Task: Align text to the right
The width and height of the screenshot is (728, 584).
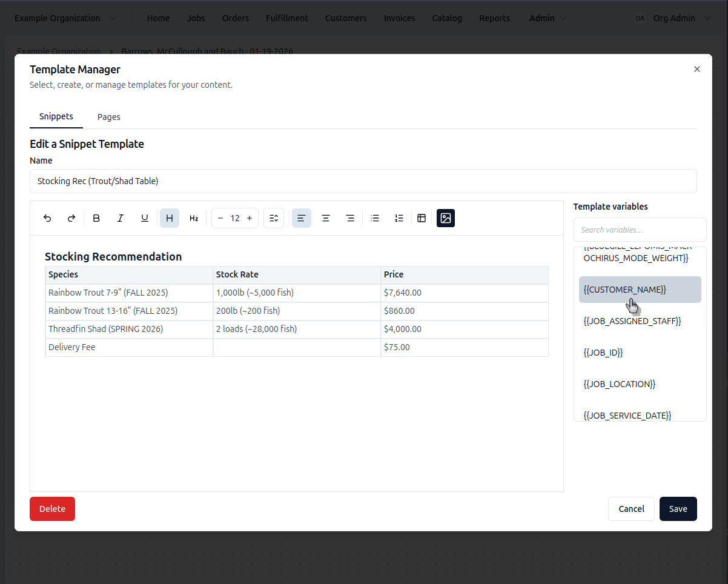Action: pos(350,218)
